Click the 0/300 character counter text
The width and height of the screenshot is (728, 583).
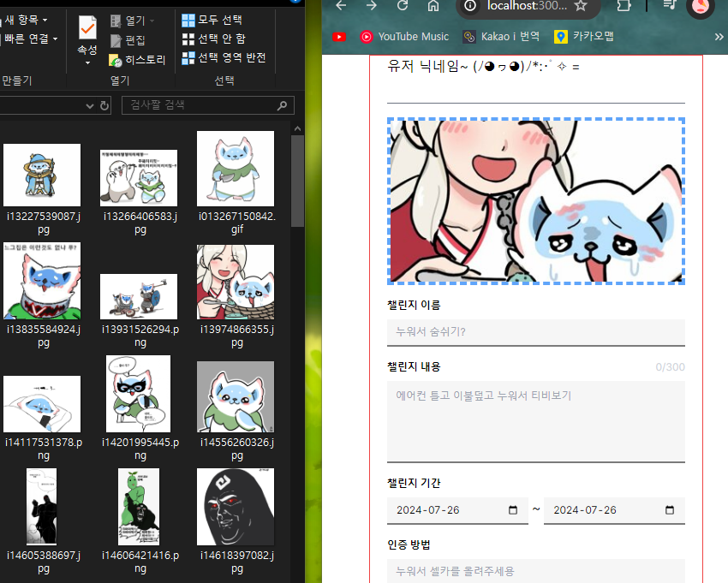[x=670, y=367]
